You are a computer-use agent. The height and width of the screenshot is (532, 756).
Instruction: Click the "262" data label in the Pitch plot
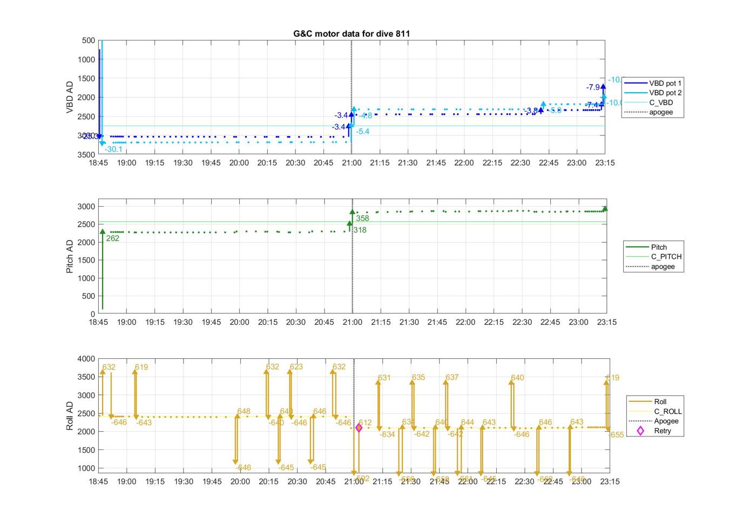(113, 238)
